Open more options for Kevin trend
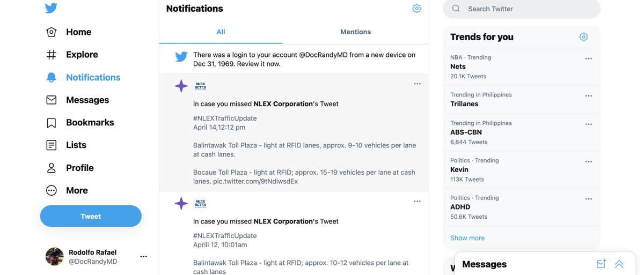Screen dimensions: 644x275 [x=589, y=161]
